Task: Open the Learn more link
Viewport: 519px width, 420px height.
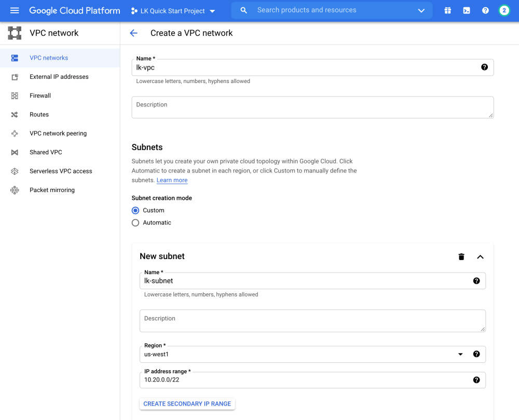Action: pyautogui.click(x=172, y=180)
